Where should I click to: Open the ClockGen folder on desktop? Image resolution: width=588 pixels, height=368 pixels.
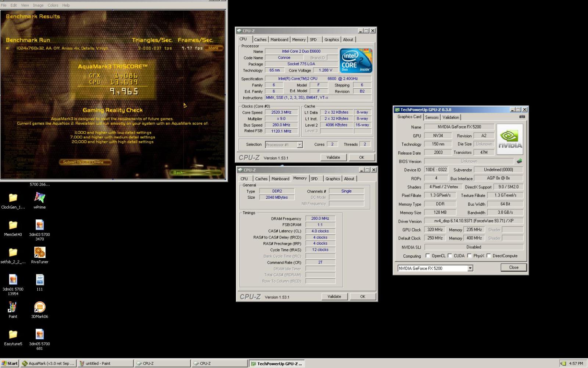coord(13,201)
